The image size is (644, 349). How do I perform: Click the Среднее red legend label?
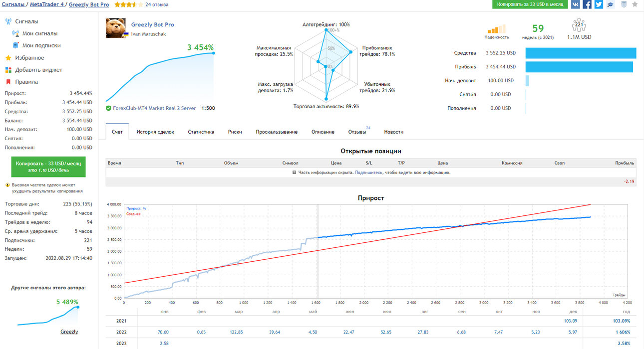click(133, 214)
